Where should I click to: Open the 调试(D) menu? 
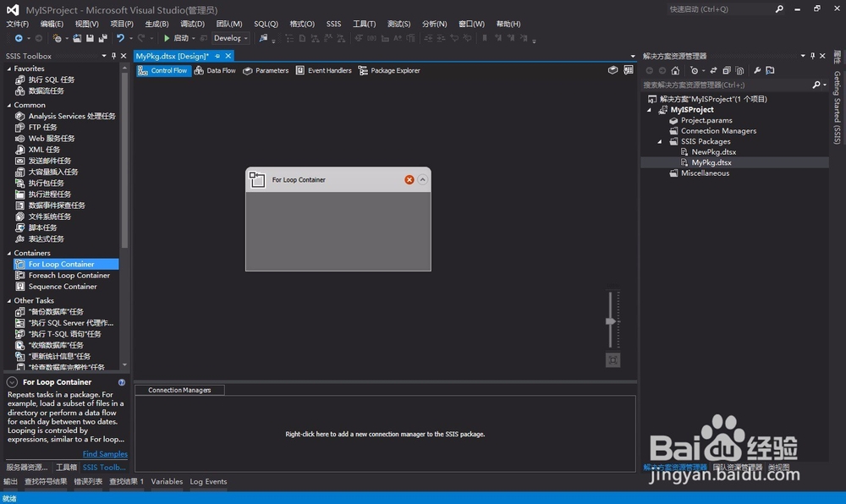pos(193,24)
